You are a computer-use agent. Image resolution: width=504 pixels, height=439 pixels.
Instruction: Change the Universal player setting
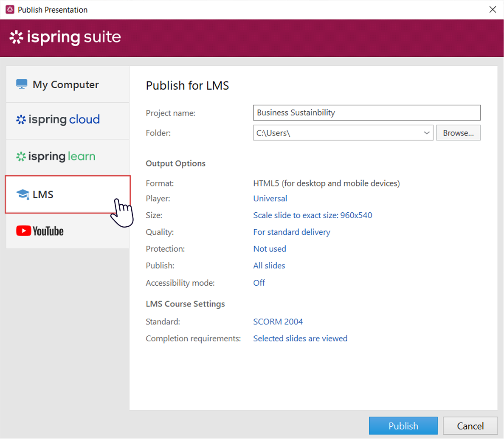tap(270, 198)
